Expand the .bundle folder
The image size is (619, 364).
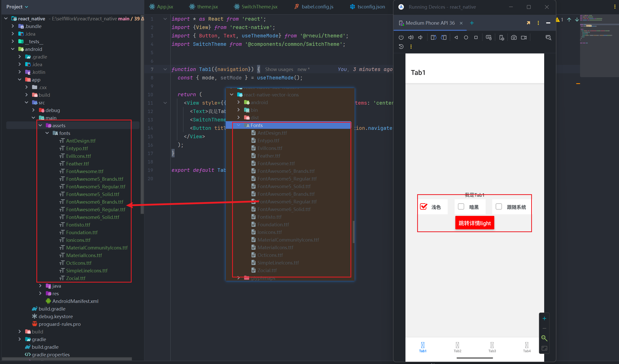coord(13,26)
